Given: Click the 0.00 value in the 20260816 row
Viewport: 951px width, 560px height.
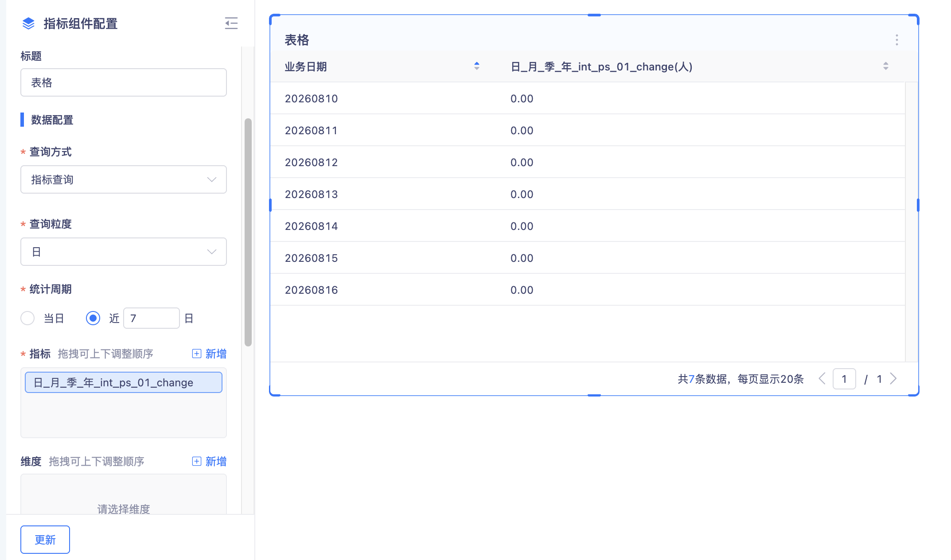Looking at the screenshot, I should coord(522,290).
